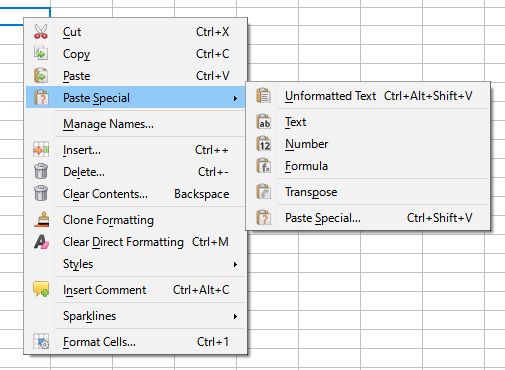505x370 pixels.
Task: Expand the Styles submenu arrow
Action: pyautogui.click(x=235, y=264)
